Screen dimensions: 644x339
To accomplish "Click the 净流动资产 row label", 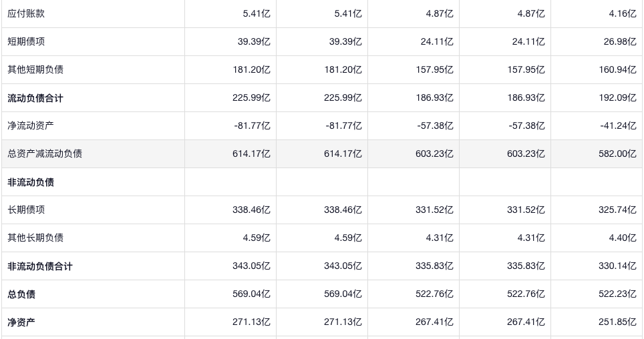I will click(x=31, y=125).
